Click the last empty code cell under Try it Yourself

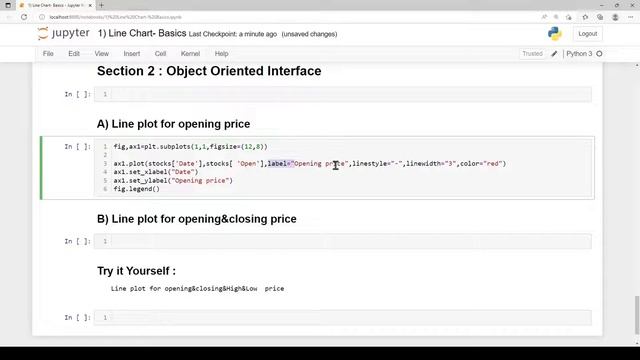pyautogui.click(x=342, y=318)
